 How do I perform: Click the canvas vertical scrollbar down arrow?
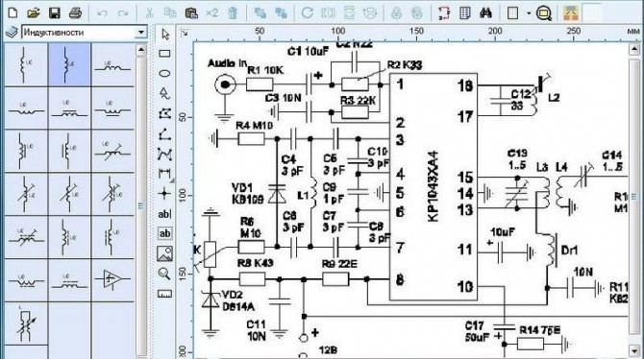[x=635, y=350]
